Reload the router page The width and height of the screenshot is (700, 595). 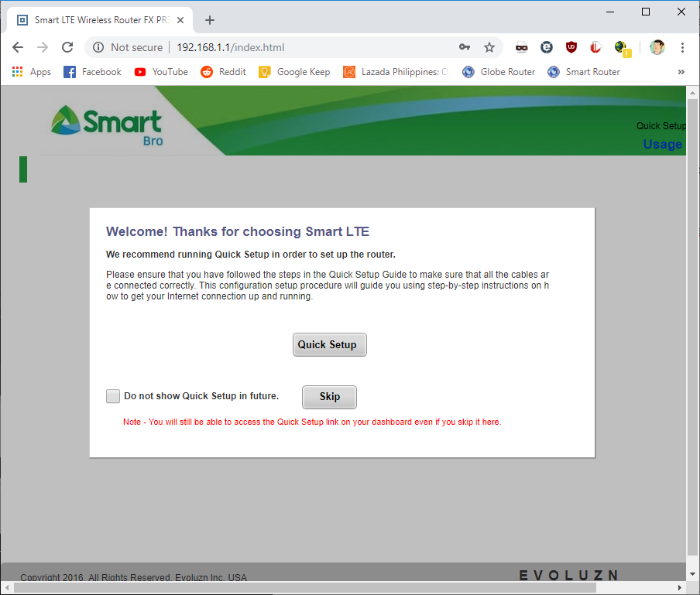tap(67, 47)
